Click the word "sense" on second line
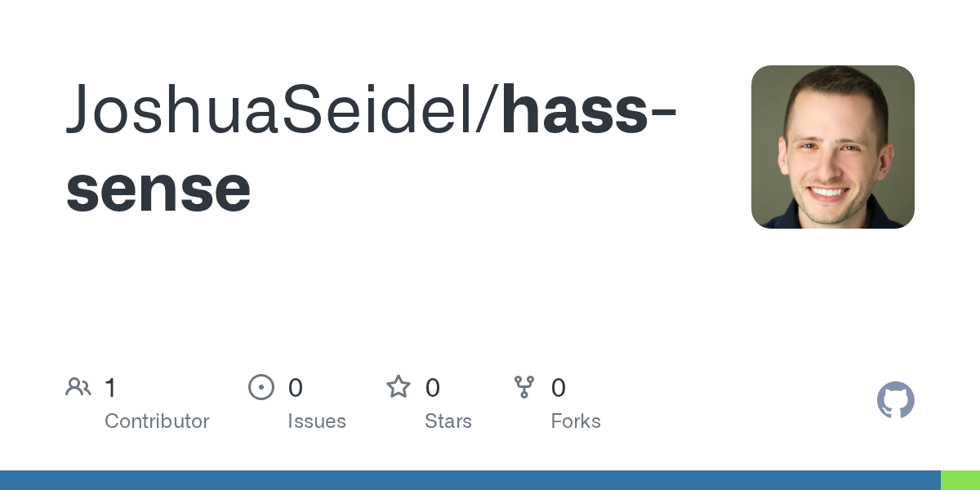 [158, 188]
